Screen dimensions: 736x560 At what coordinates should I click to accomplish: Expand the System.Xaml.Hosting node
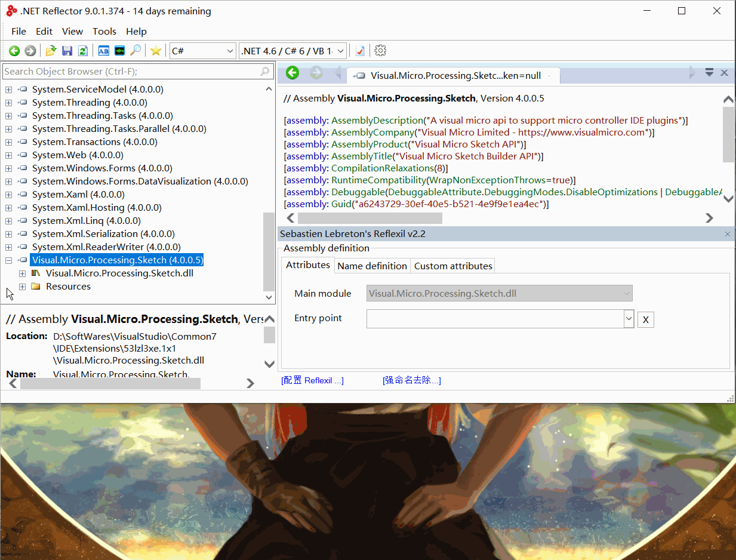pyautogui.click(x=8, y=208)
